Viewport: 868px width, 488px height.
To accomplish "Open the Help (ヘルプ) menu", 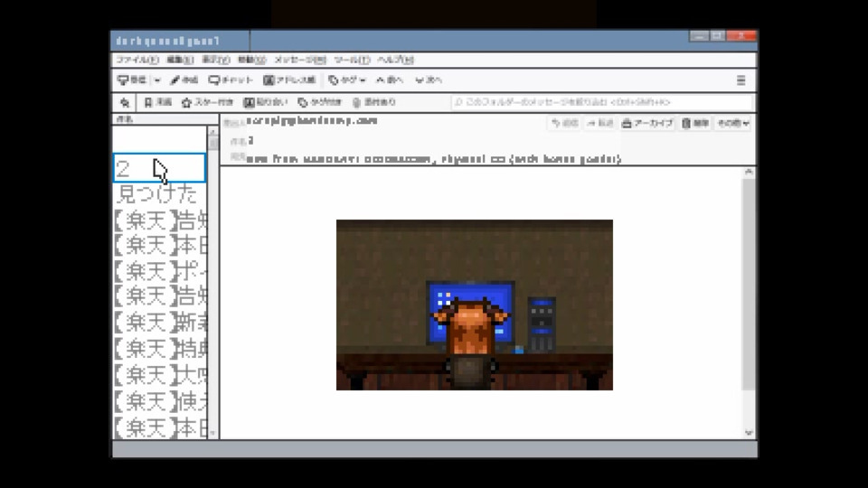I will tap(395, 60).
